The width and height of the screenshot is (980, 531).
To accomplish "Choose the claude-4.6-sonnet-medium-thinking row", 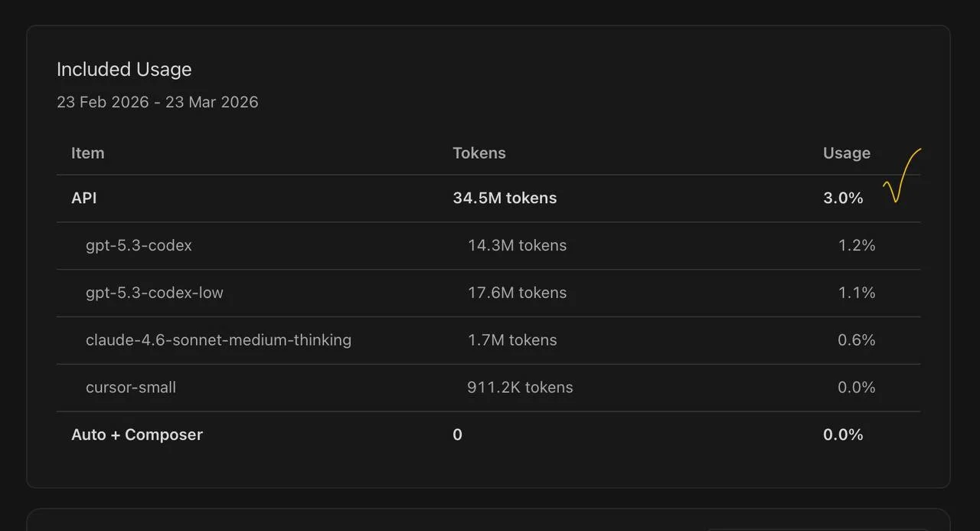I will coord(218,339).
